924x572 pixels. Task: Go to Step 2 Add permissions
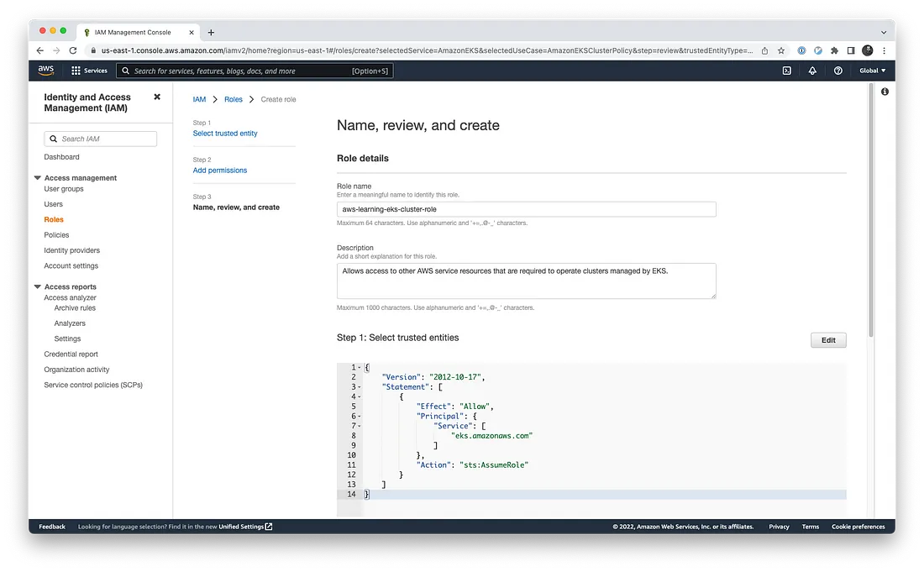tap(220, 171)
